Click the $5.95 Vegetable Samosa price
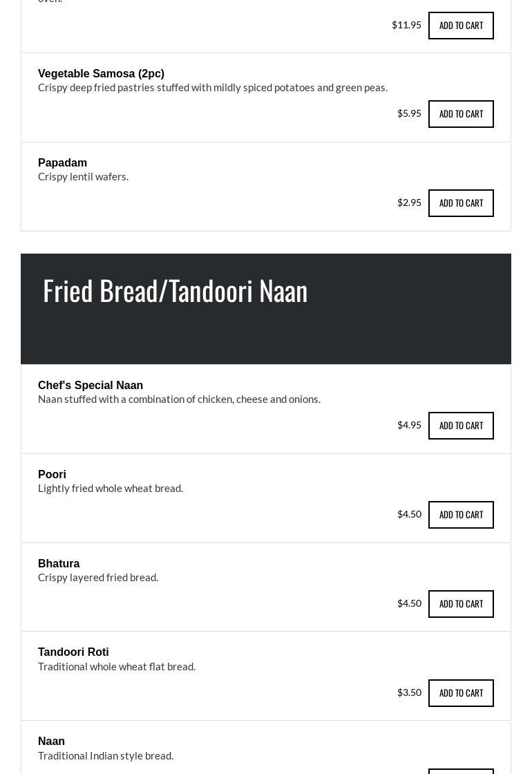532x774 pixels. (x=409, y=113)
